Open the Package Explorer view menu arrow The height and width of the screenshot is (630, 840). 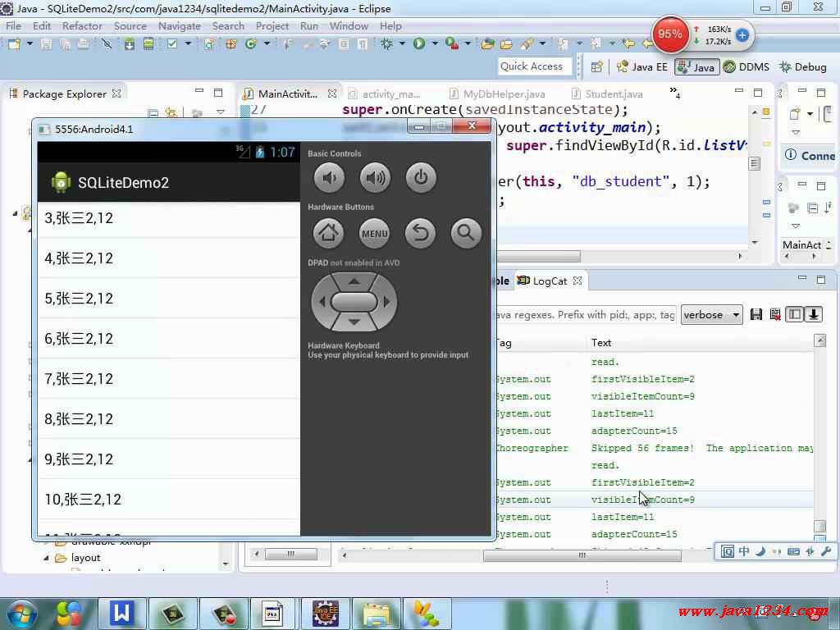tap(220, 112)
